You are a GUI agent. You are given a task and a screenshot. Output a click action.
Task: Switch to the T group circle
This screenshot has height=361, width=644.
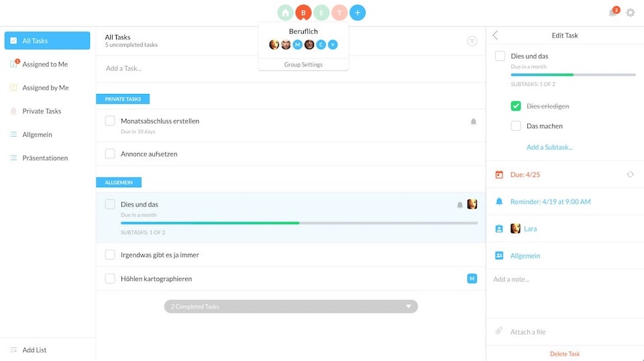click(x=339, y=13)
